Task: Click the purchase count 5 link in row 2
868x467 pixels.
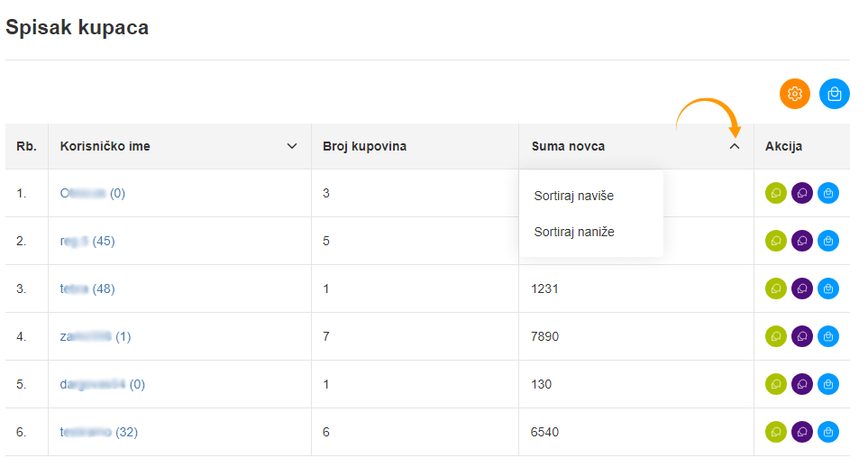Action: [326, 241]
